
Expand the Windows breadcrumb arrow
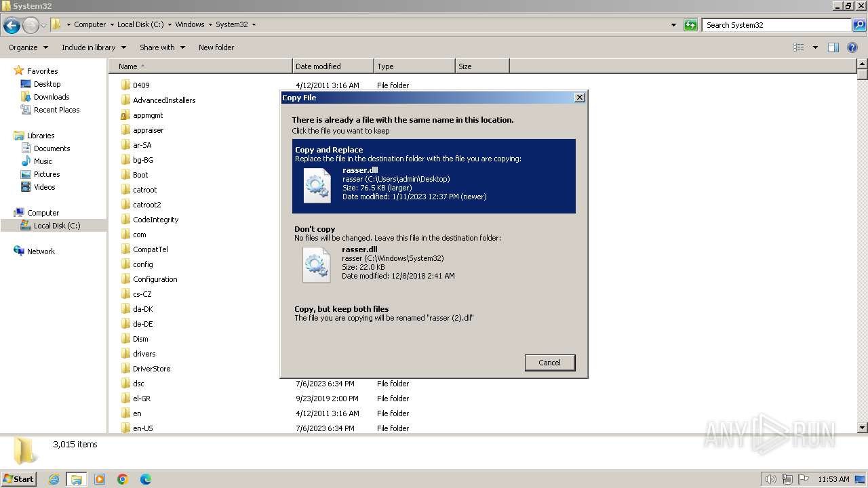click(210, 25)
